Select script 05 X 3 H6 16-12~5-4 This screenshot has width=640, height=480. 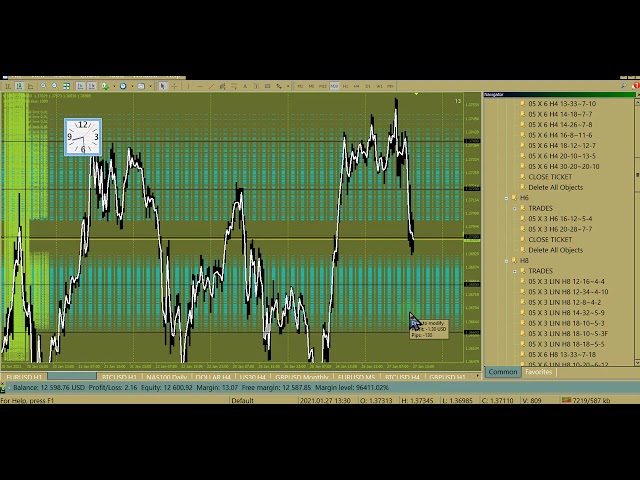pos(560,219)
